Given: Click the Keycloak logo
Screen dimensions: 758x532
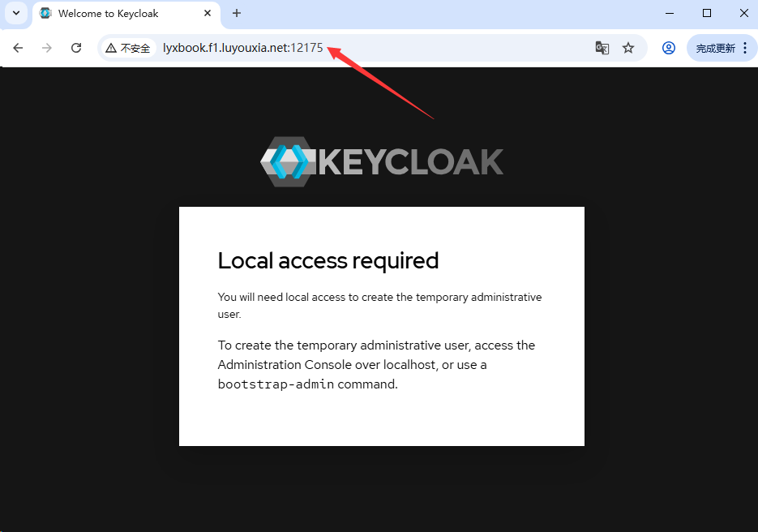Looking at the screenshot, I should coord(381,161).
